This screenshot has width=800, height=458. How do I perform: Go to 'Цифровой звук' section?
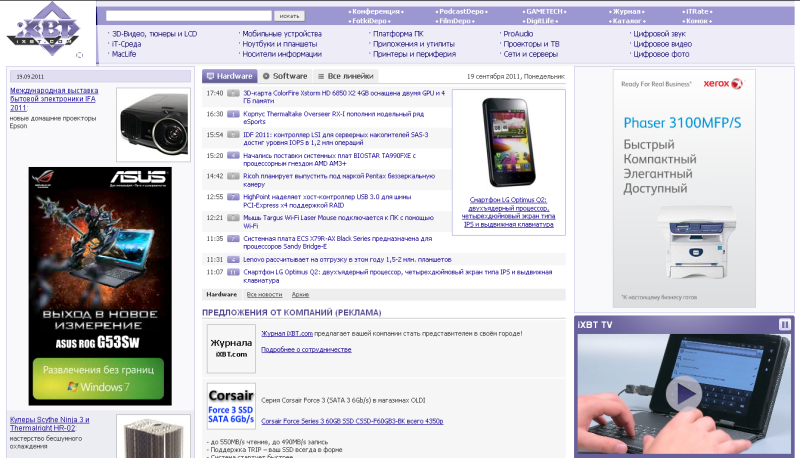(x=659, y=34)
